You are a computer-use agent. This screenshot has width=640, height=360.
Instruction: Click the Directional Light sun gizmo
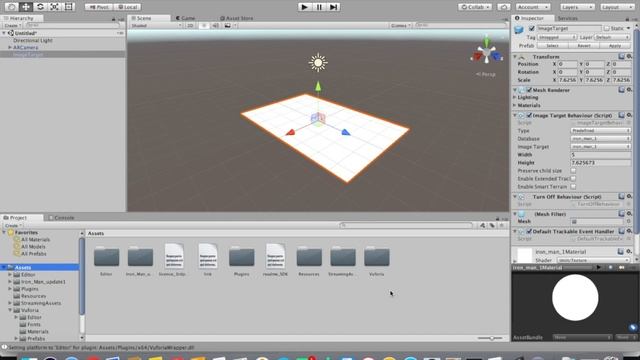coord(318,62)
